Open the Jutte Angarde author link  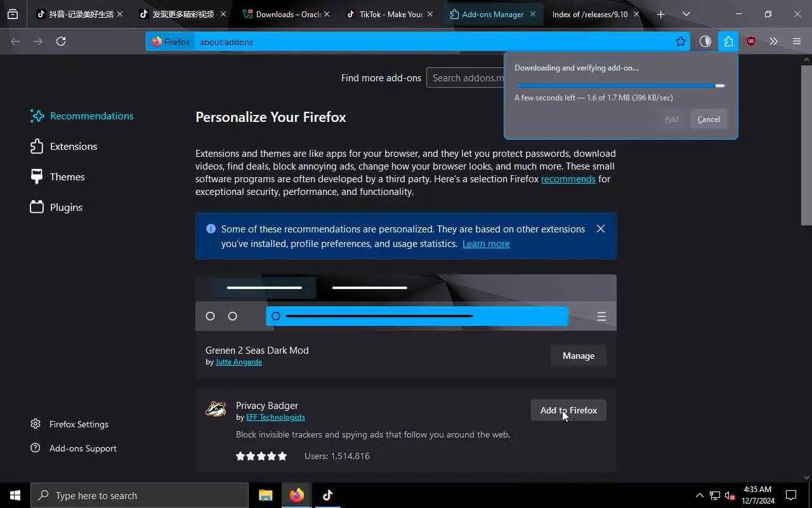tap(239, 362)
